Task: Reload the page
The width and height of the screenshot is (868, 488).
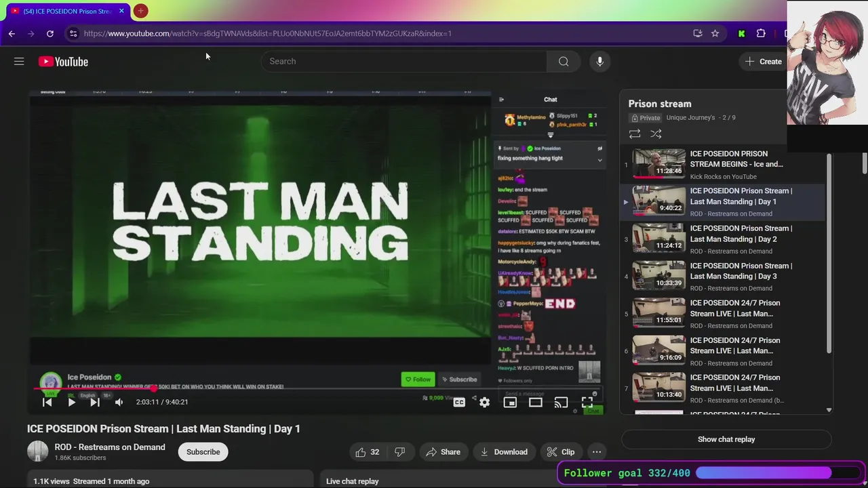Action: coord(50,33)
